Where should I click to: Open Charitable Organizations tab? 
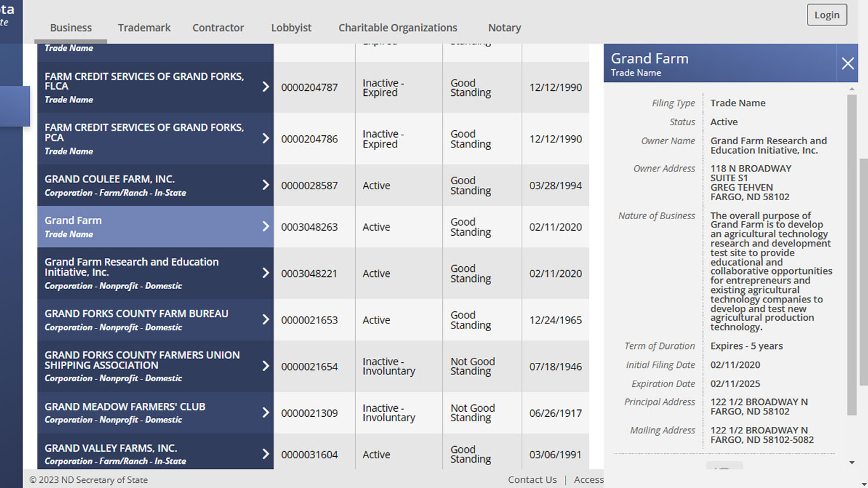(398, 28)
